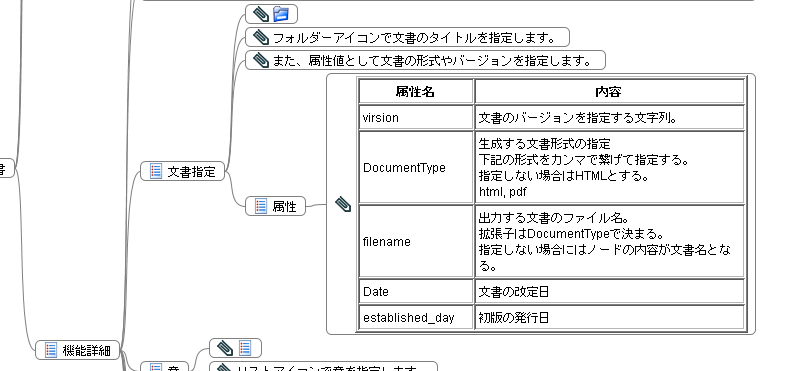This screenshot has width=797, height=371.
Task: Select the 属性 node
Action: [x=275, y=206]
